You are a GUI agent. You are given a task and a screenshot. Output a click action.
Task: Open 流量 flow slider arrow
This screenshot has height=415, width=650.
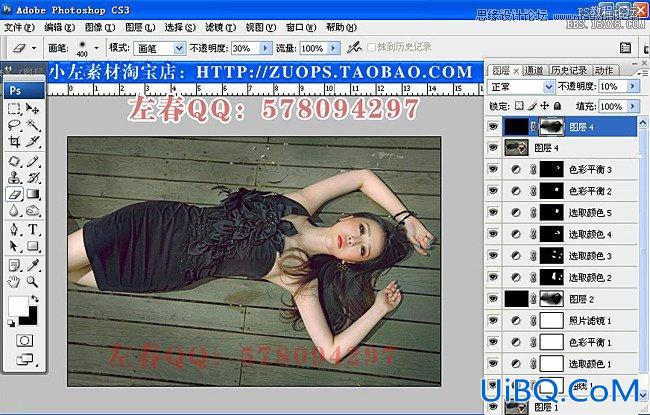point(333,48)
